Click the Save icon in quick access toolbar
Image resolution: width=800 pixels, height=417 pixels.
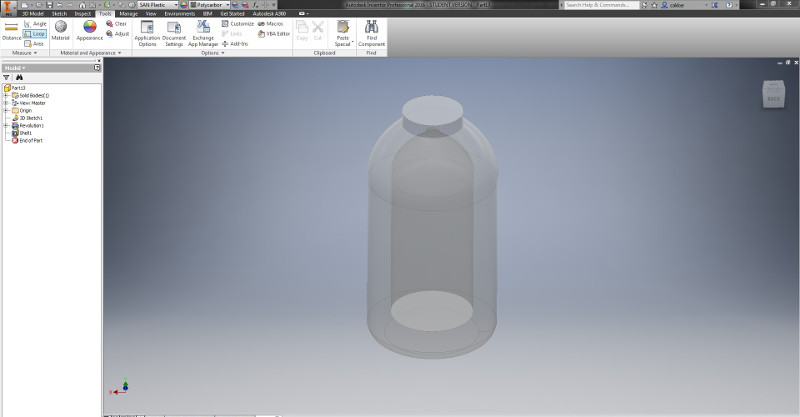(49, 5)
